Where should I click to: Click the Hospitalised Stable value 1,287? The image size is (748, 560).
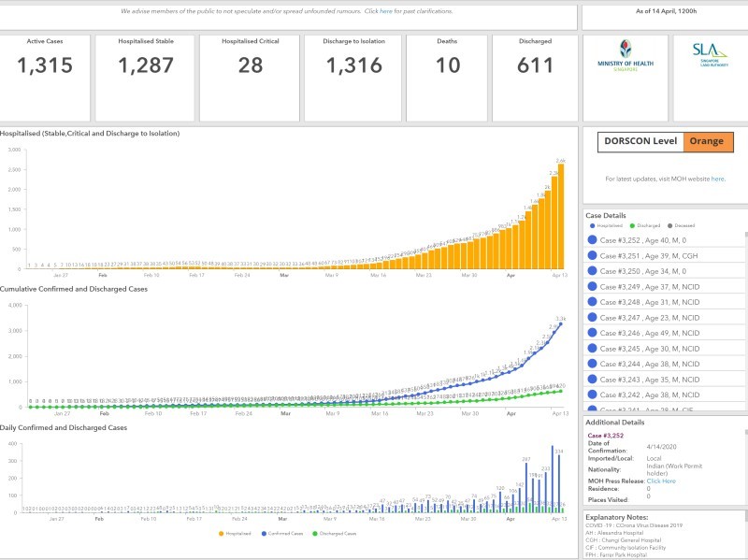click(146, 65)
